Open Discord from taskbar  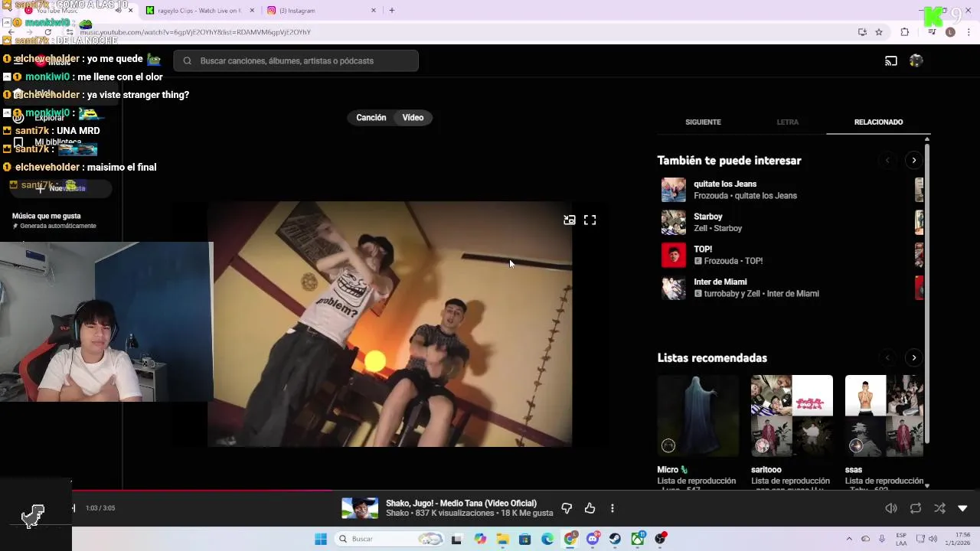[593, 539]
